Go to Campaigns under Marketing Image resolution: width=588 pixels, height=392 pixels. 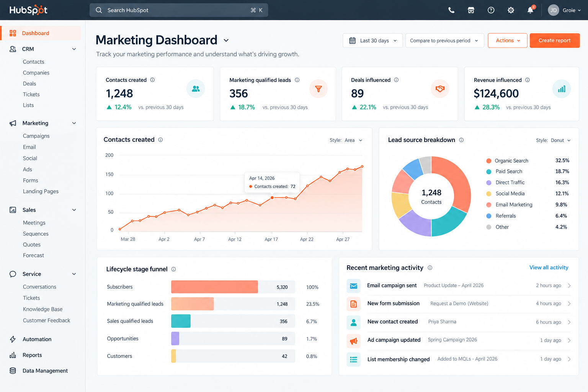click(x=36, y=136)
